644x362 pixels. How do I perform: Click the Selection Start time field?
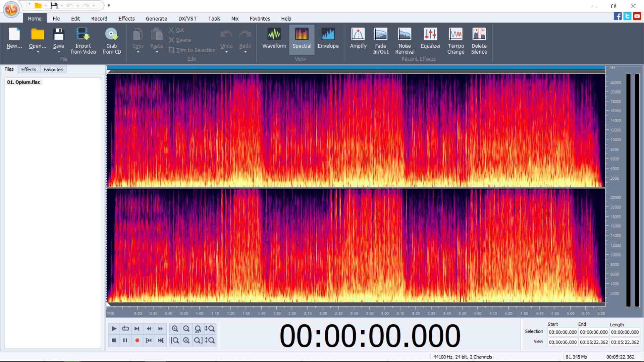click(562, 332)
